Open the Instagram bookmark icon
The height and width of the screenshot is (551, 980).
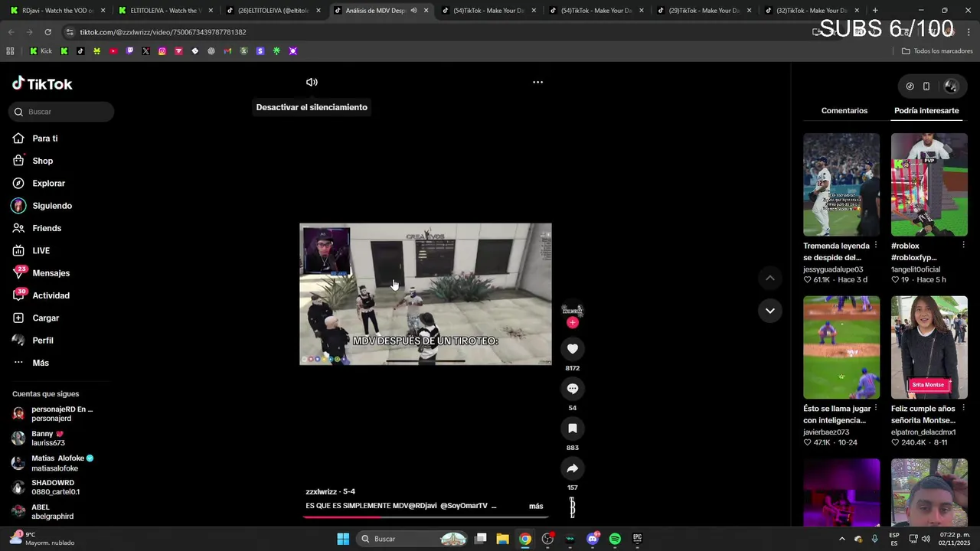[x=162, y=51]
